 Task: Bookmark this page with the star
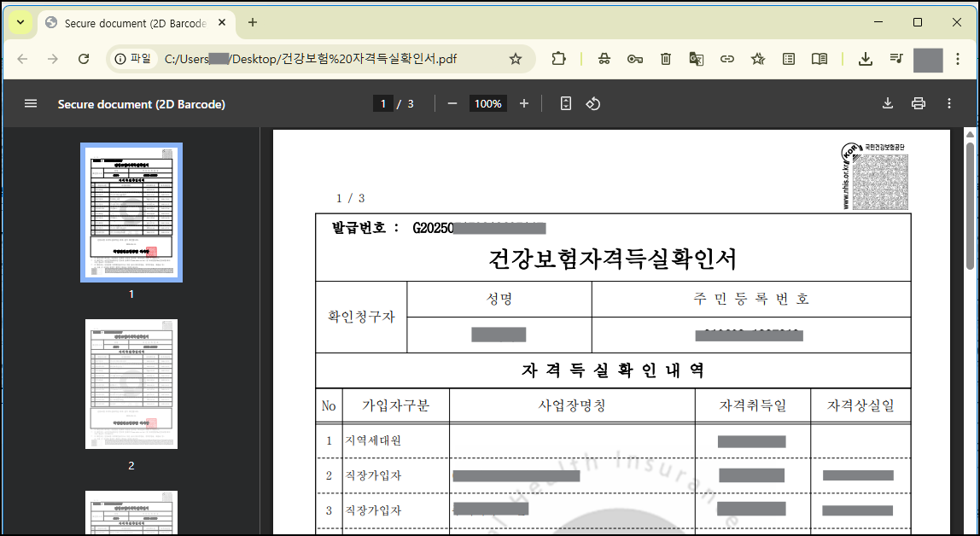click(x=515, y=59)
